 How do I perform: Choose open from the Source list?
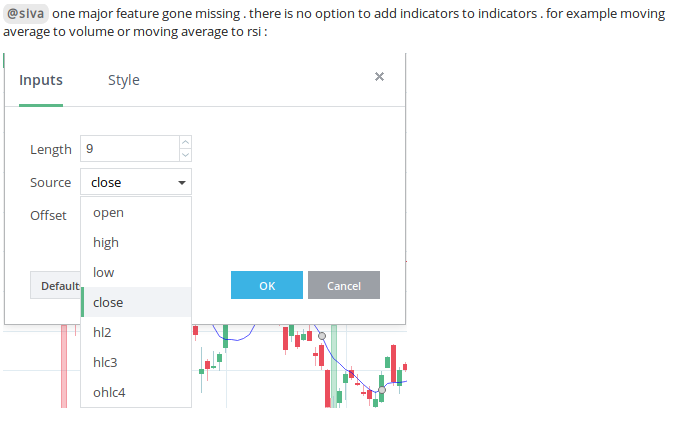click(x=109, y=212)
